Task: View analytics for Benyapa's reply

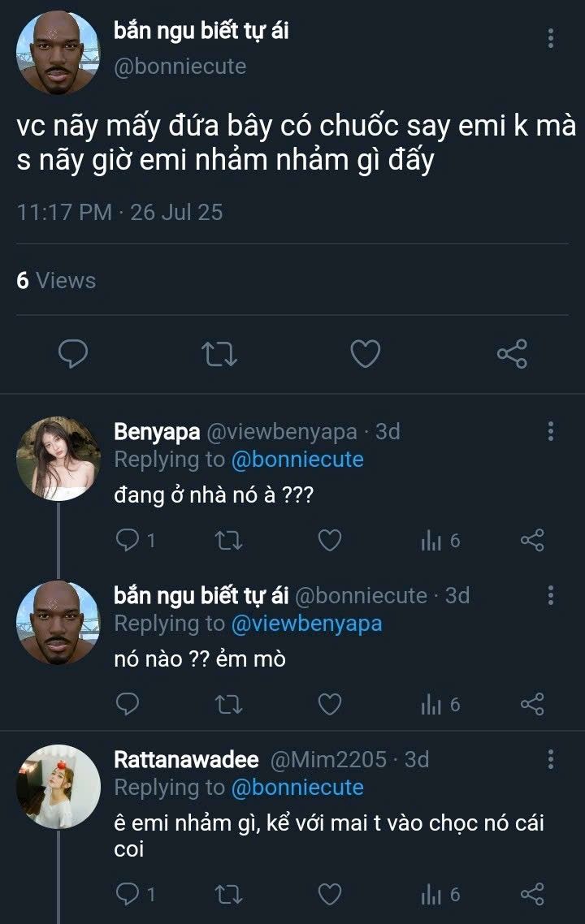Action: click(x=440, y=541)
